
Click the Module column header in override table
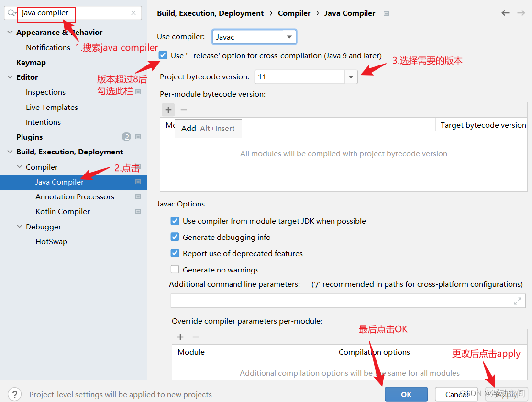tap(191, 352)
